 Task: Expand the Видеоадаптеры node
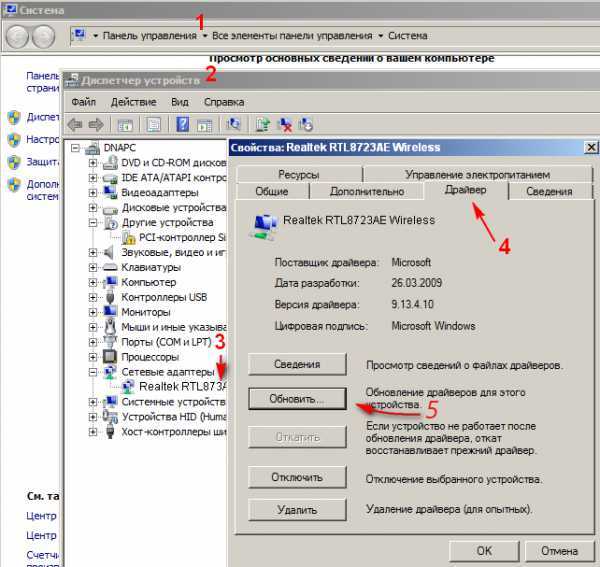click(x=92, y=193)
